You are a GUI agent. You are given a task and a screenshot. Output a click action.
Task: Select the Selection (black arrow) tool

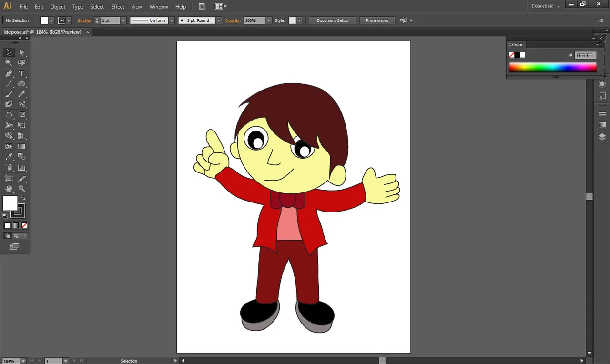[x=9, y=52]
